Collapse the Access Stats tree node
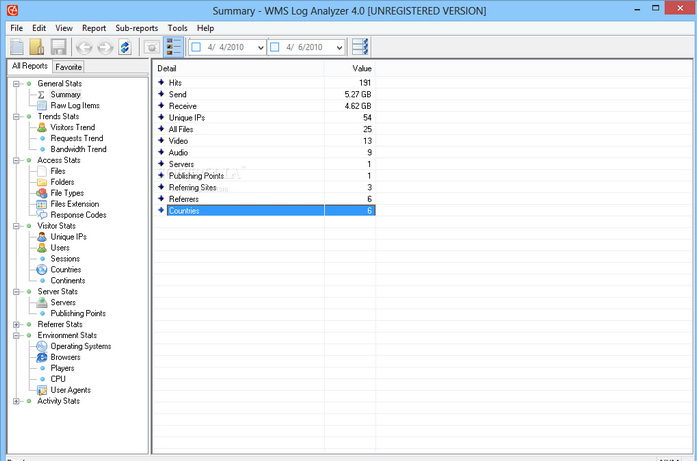The width and height of the screenshot is (697, 461). tap(16, 160)
